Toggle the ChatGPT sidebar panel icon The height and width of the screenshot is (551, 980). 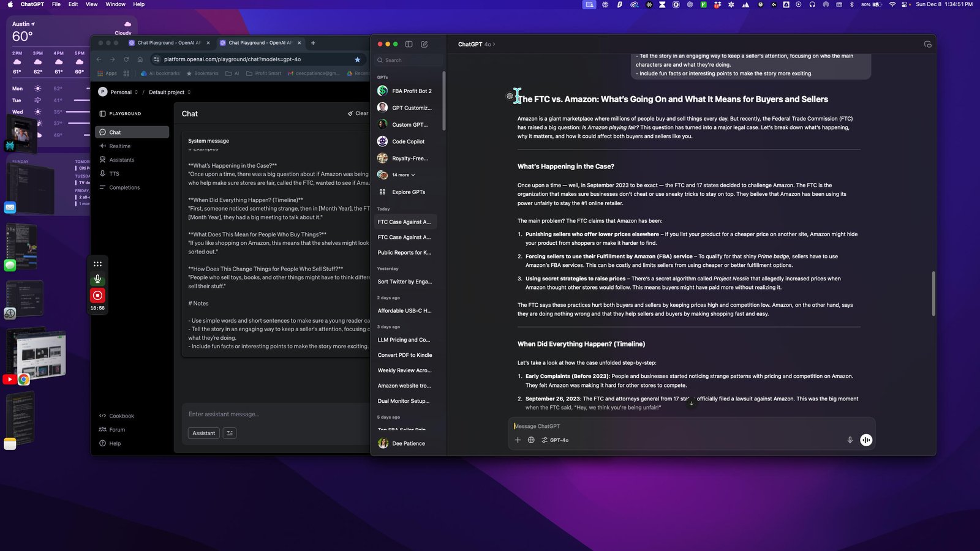point(409,44)
